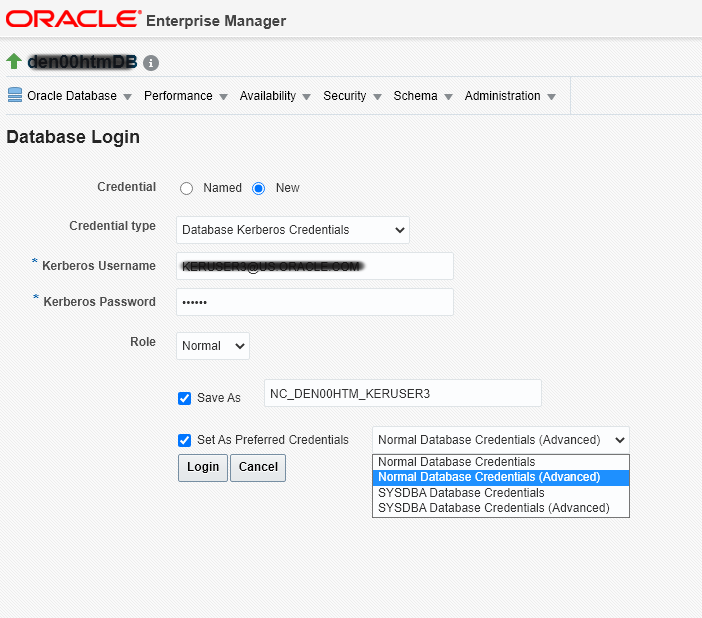Screen dimensions: 702x618
Task: Click the Credential type label
Action: pos(112,226)
